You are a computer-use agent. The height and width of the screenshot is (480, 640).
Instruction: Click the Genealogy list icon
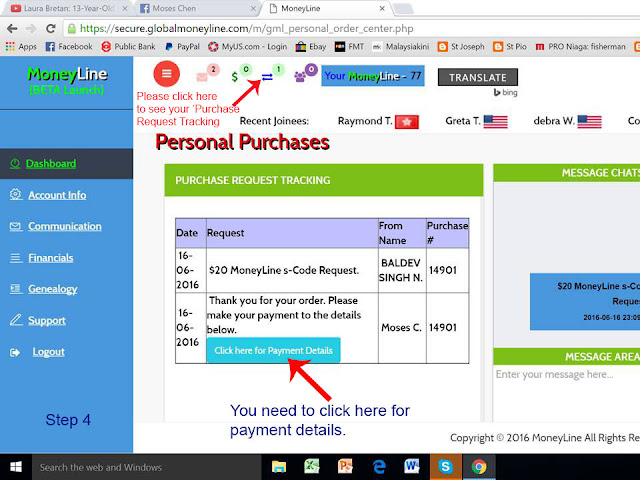(16, 289)
